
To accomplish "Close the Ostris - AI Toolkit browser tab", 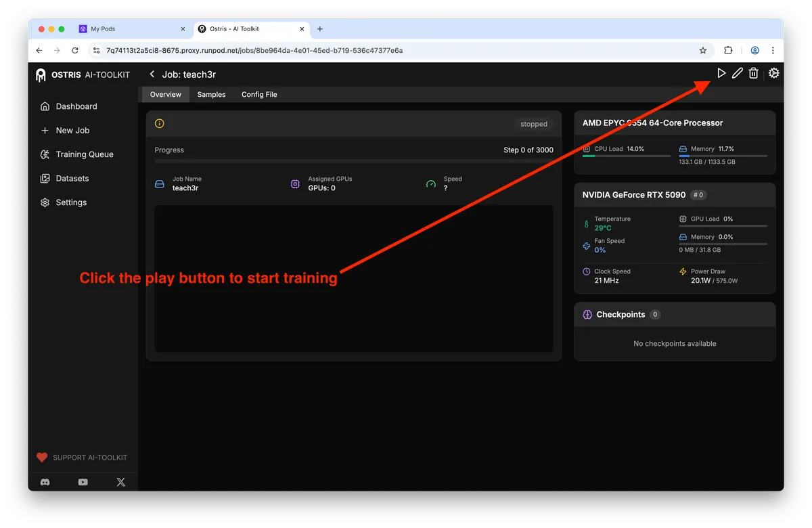I will pos(301,29).
